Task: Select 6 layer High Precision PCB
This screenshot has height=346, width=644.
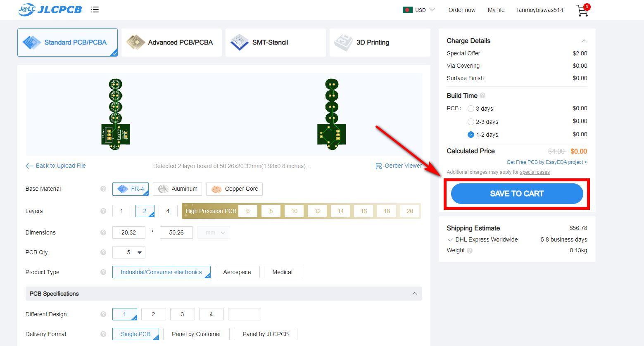Action: [248, 211]
